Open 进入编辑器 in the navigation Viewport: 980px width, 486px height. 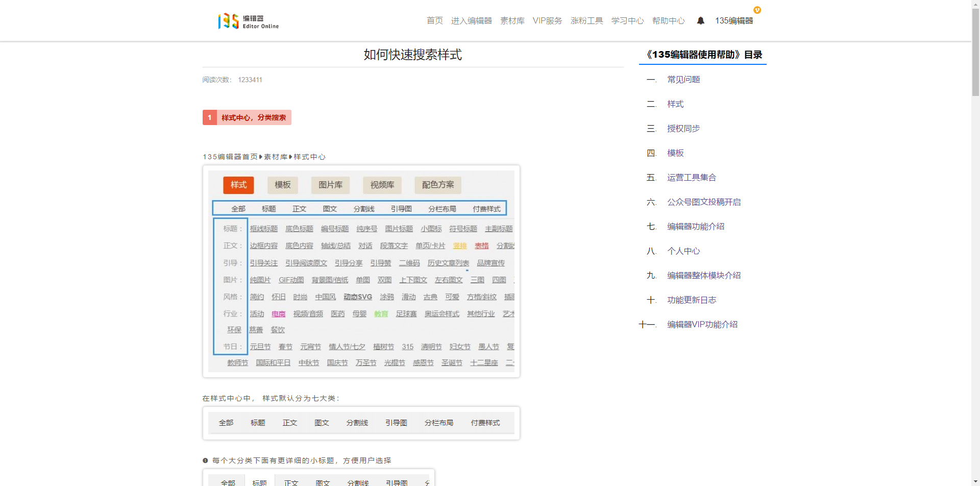tap(472, 20)
